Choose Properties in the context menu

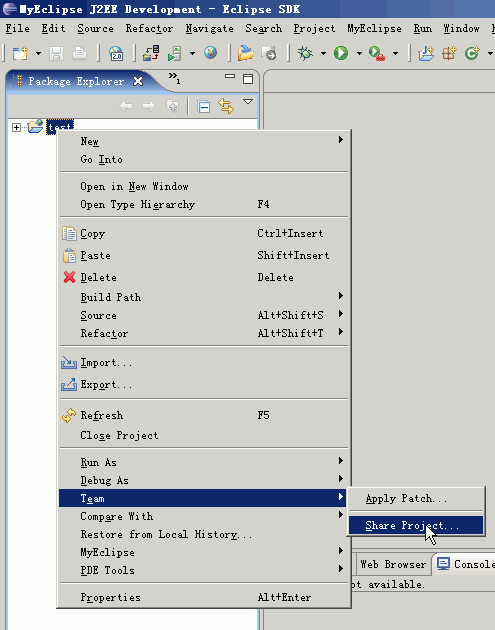[x=204, y=597]
